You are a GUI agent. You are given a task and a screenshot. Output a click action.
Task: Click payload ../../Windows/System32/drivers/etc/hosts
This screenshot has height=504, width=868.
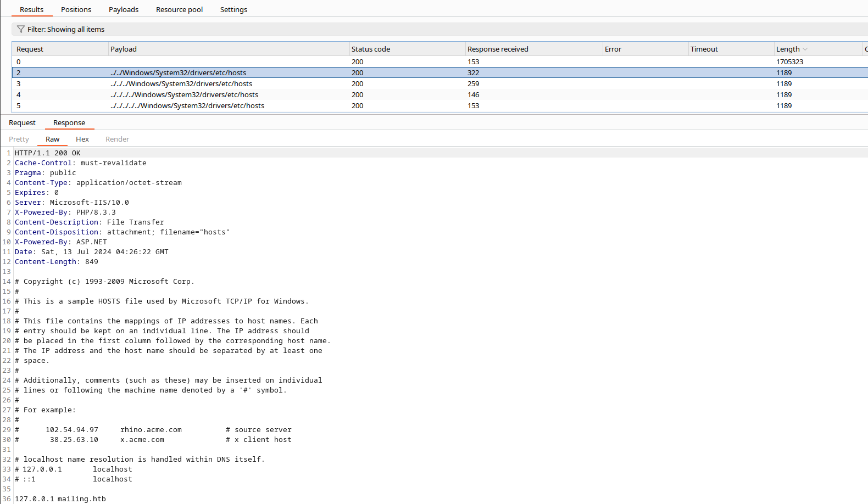pyautogui.click(x=178, y=72)
